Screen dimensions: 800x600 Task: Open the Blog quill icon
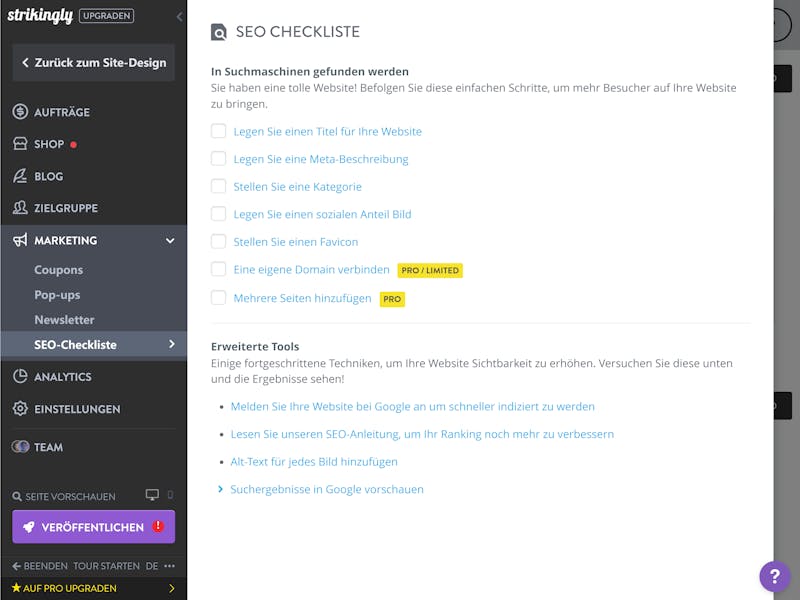(x=20, y=176)
